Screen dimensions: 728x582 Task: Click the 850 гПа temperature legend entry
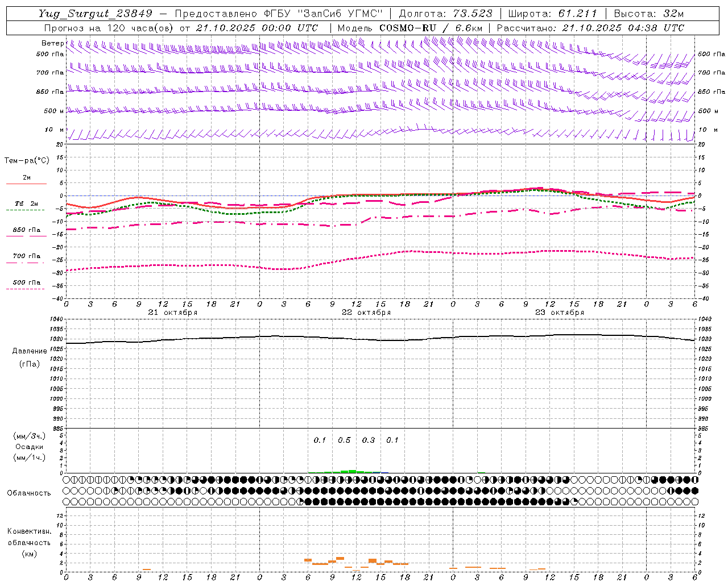[27, 230]
